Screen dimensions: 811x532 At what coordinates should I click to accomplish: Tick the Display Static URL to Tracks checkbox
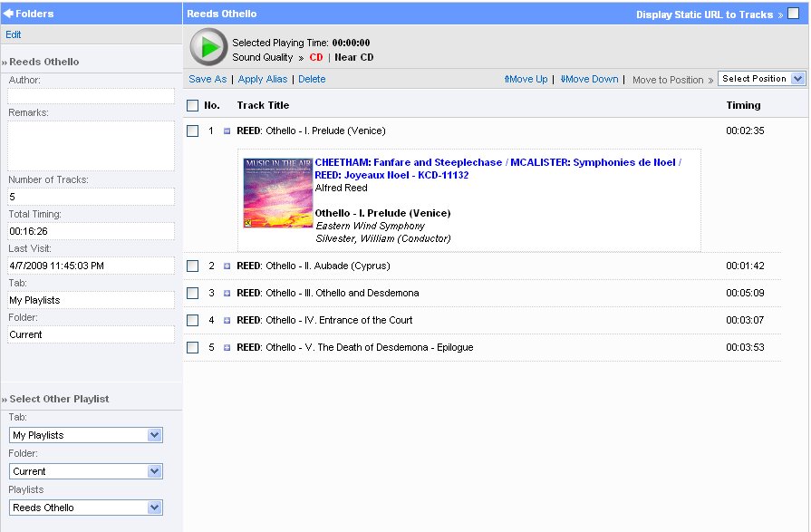coord(793,14)
